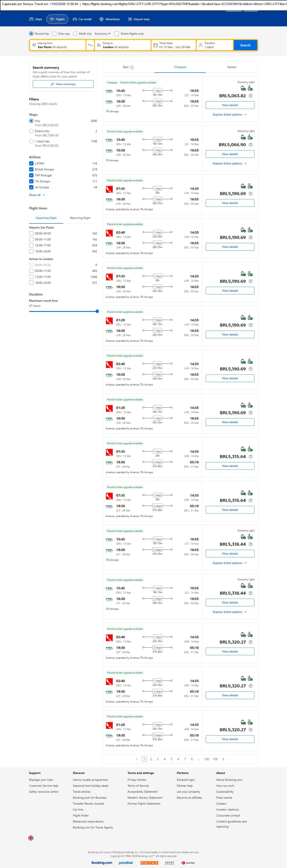Click the calendar icon in Travel dates field
Screen dimensions: 287x868
click(155, 45)
